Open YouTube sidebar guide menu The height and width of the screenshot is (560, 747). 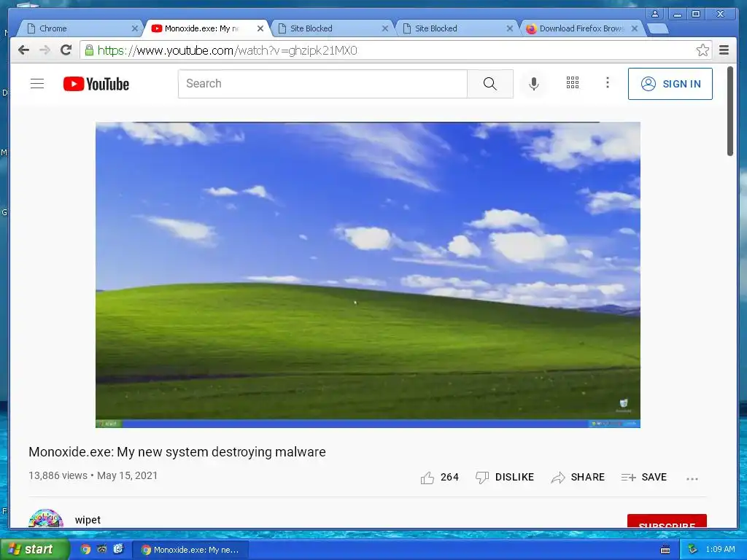(x=37, y=84)
